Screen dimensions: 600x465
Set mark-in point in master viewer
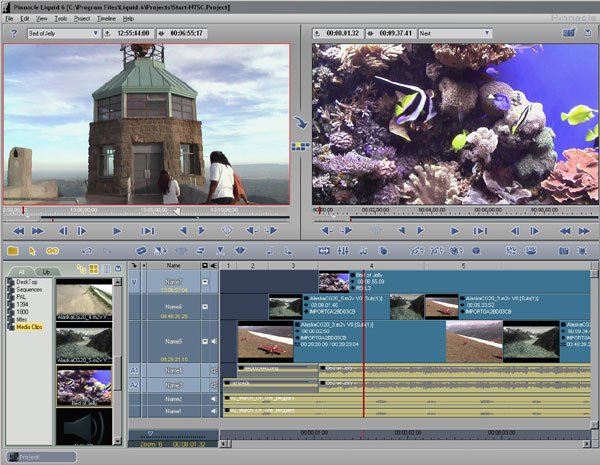point(402,230)
